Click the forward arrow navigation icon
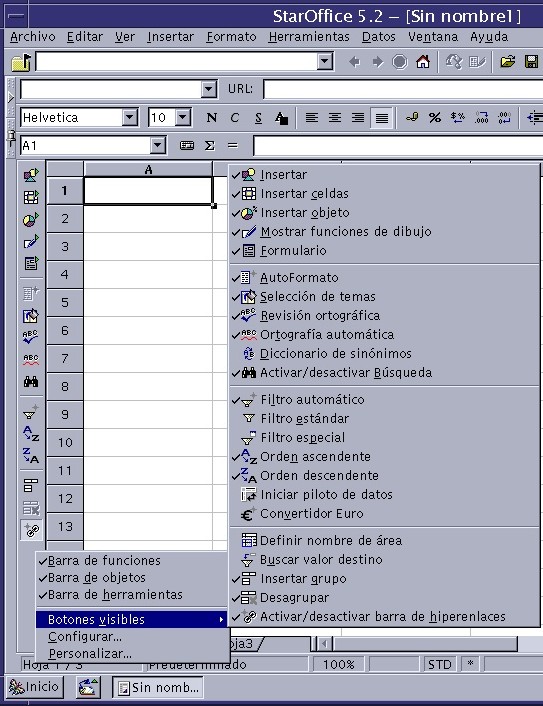 pos(377,62)
